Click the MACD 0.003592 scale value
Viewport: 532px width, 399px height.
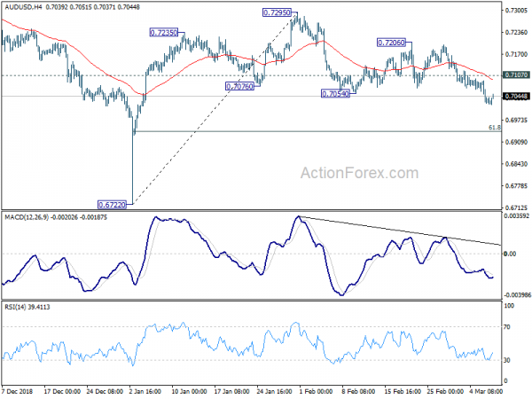[517, 215]
